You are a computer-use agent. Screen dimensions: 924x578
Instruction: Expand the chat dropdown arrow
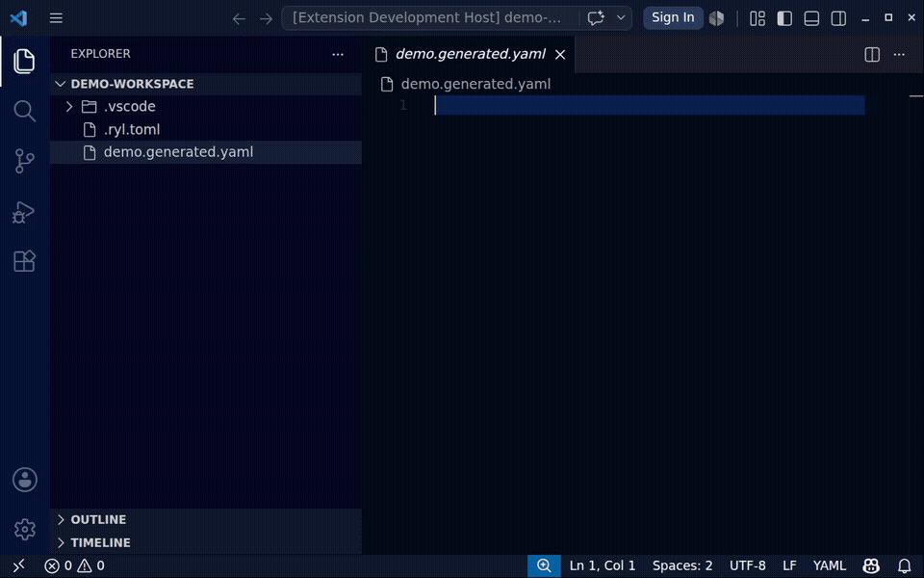621,17
